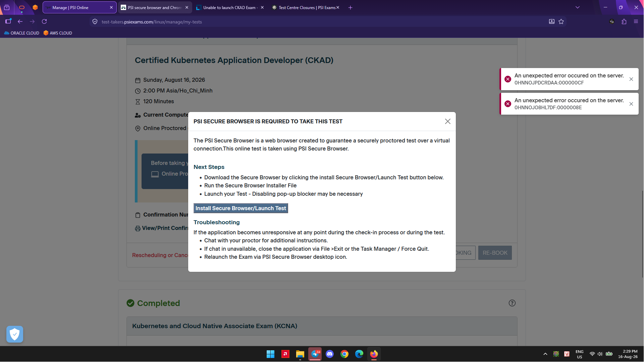Open the help icon in the Completed section

[512, 303]
